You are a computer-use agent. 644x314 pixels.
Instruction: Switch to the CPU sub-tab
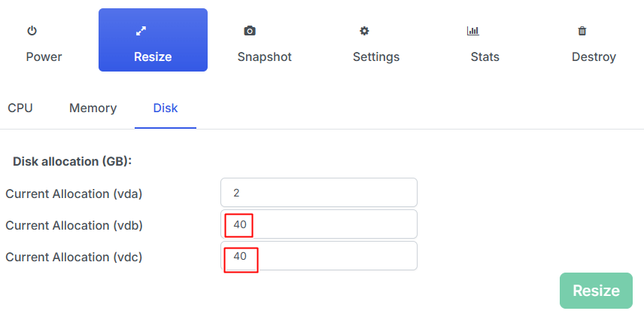pyautogui.click(x=20, y=108)
